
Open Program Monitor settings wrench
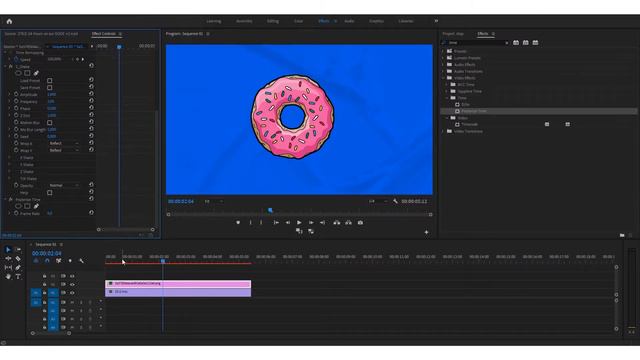tap(395, 201)
